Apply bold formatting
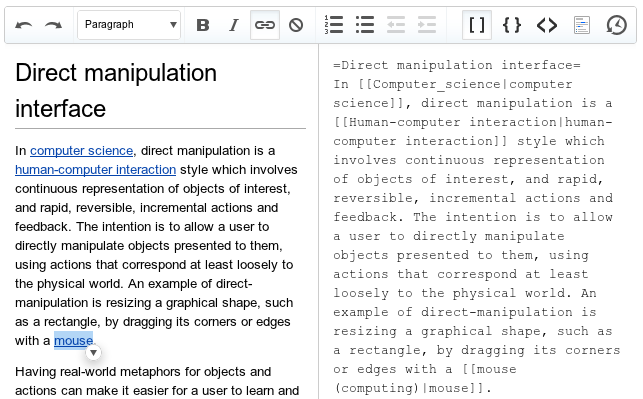643x399 pixels. tap(203, 25)
